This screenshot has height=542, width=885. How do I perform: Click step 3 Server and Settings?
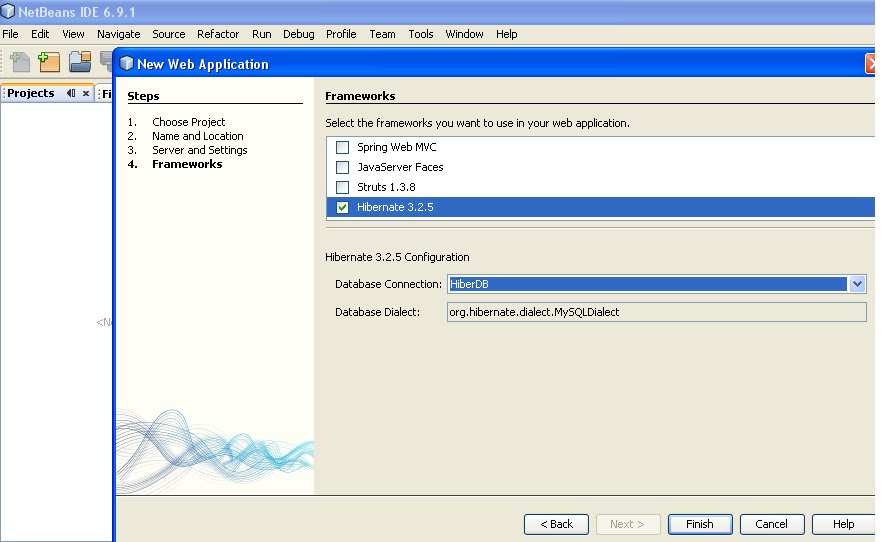click(x=200, y=150)
